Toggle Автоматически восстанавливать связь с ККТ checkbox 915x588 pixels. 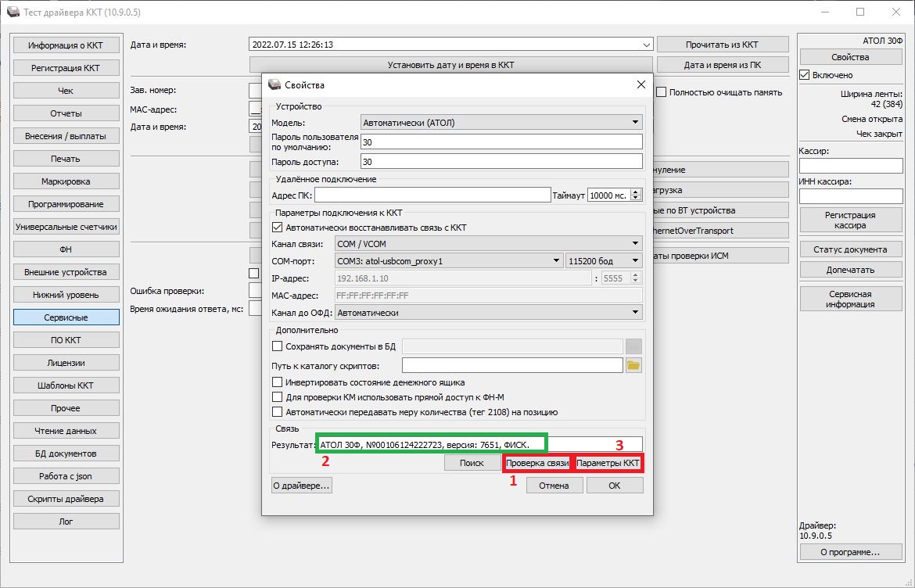tap(277, 228)
